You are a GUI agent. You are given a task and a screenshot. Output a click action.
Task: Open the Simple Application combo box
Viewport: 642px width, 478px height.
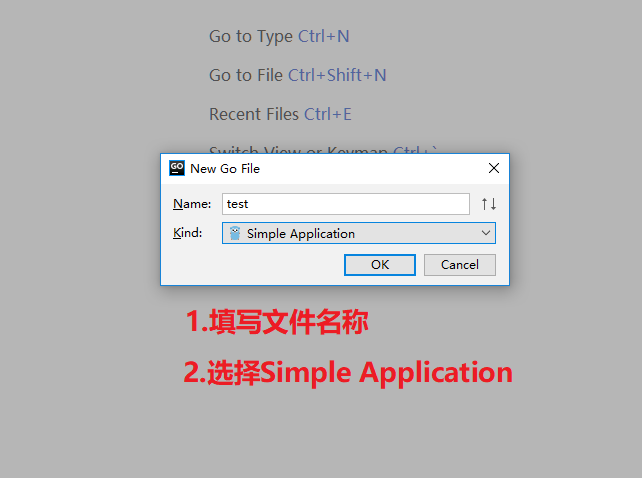359,233
